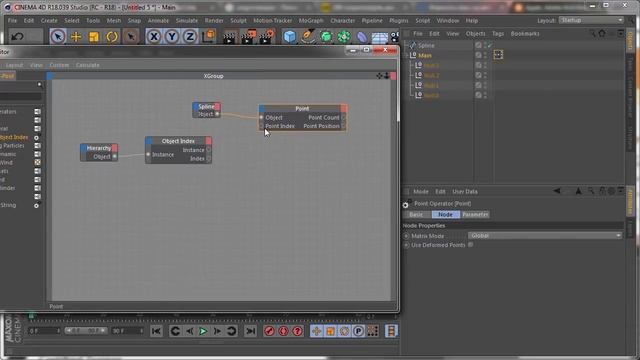
Task: Click Attribute Manager lock icon
Action: (602, 191)
